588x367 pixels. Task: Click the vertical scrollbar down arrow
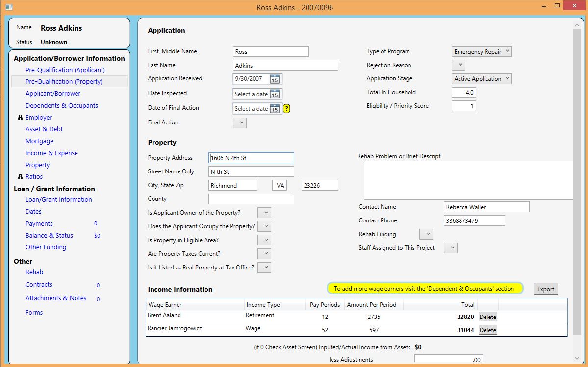point(577,359)
